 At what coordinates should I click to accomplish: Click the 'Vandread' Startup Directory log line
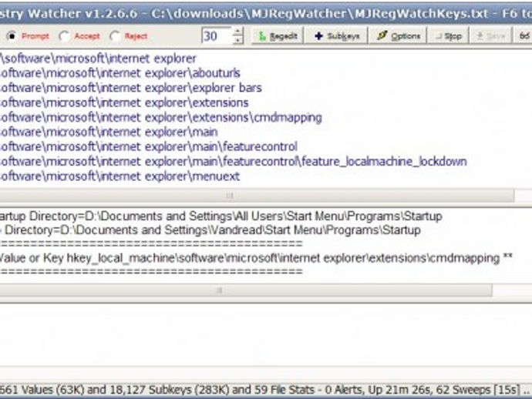tap(210, 230)
